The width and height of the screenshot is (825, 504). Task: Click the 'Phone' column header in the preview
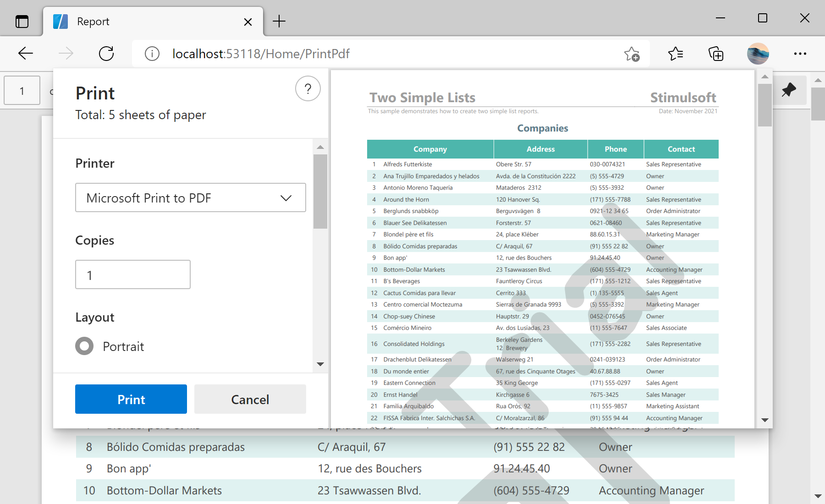616,149
